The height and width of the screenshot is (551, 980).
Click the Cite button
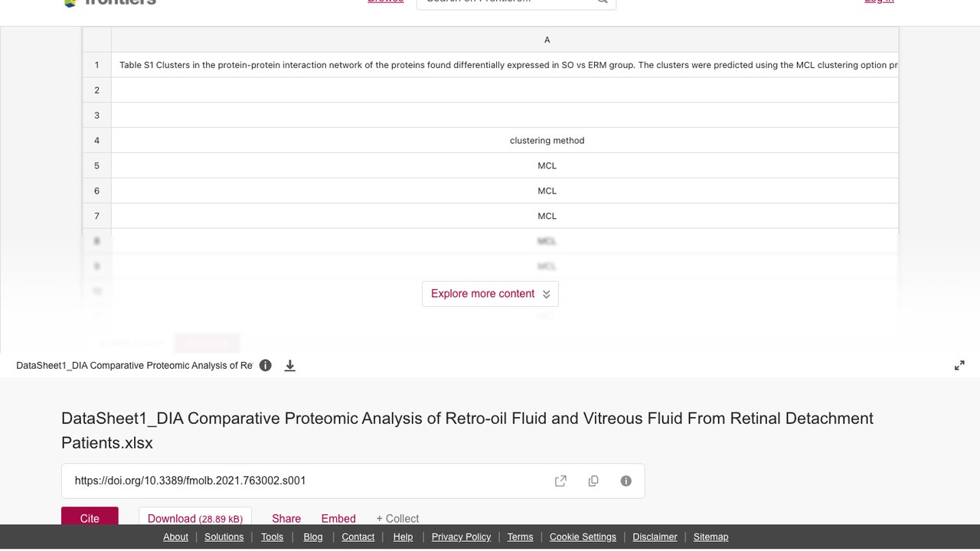click(x=90, y=517)
